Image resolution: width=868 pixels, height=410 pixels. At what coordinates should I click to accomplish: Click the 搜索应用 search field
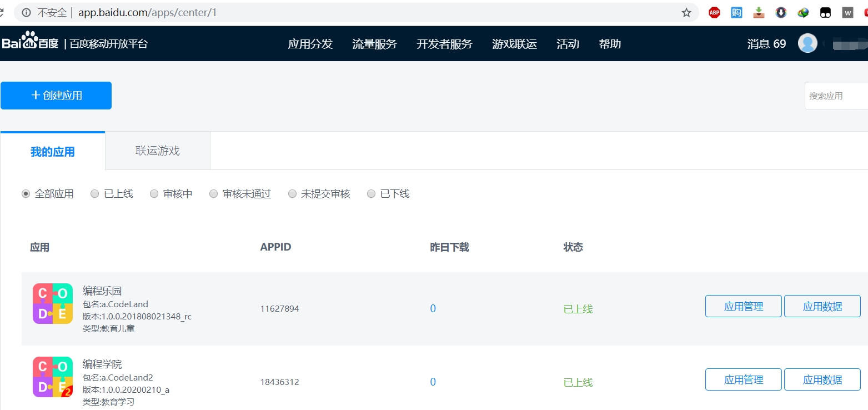[x=836, y=96]
